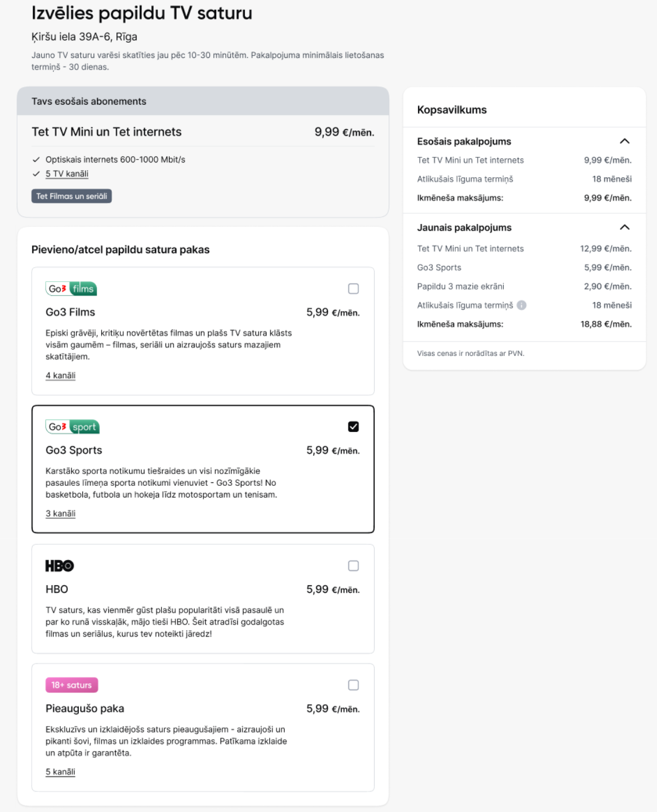Click info icon beside Atlikušais līguma termiņš

[522, 305]
